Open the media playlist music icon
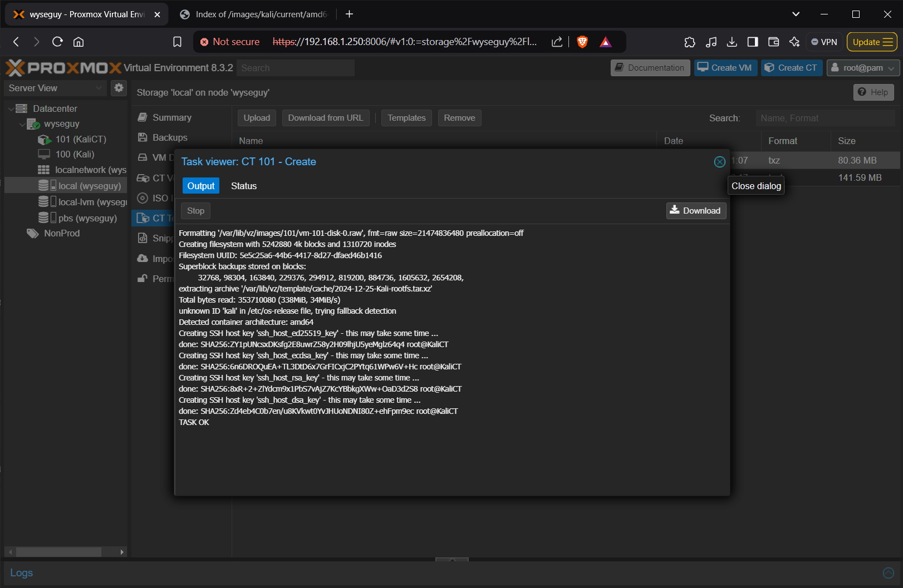903x588 pixels. (x=711, y=42)
